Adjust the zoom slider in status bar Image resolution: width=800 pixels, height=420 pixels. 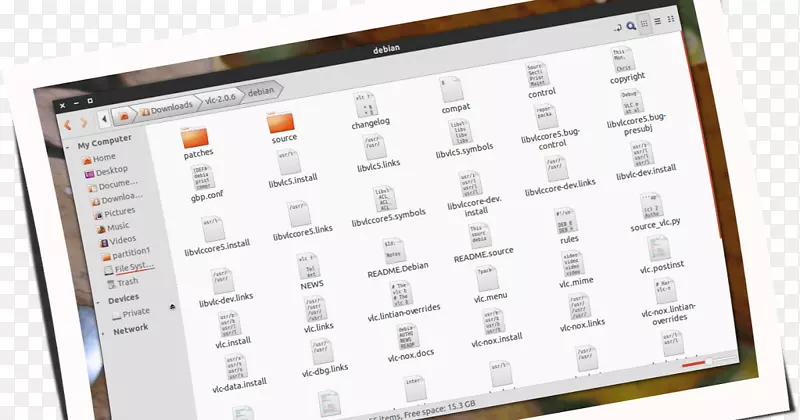pyautogui.click(x=708, y=361)
